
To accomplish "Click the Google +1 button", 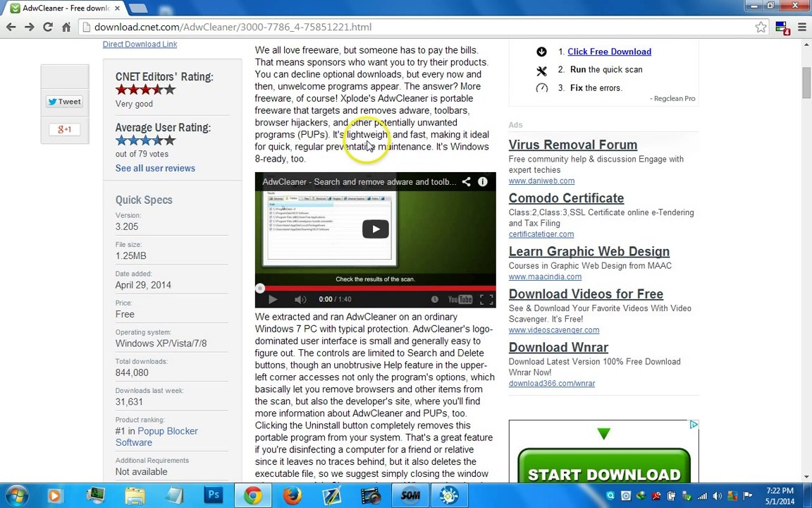I will coord(65,129).
